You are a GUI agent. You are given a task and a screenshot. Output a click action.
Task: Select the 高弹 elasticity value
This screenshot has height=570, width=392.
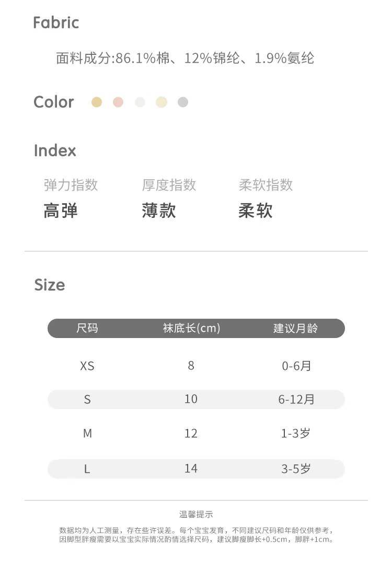coord(61,211)
